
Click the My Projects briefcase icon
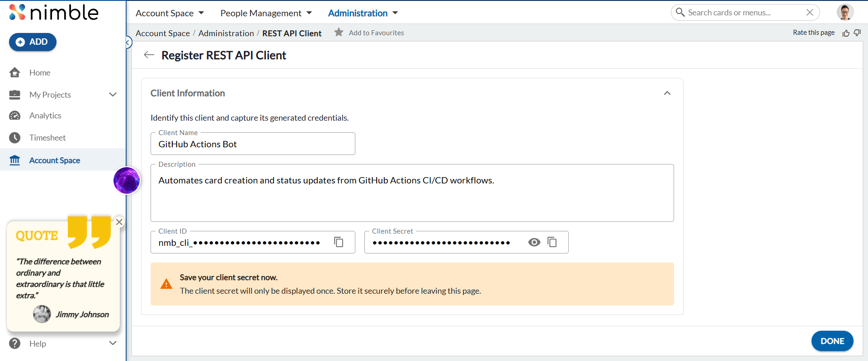(15, 94)
